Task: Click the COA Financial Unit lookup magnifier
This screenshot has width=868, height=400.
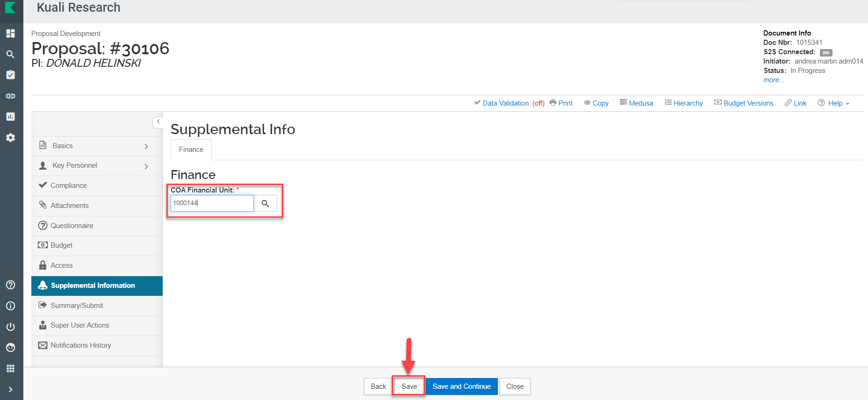Action: (265, 203)
